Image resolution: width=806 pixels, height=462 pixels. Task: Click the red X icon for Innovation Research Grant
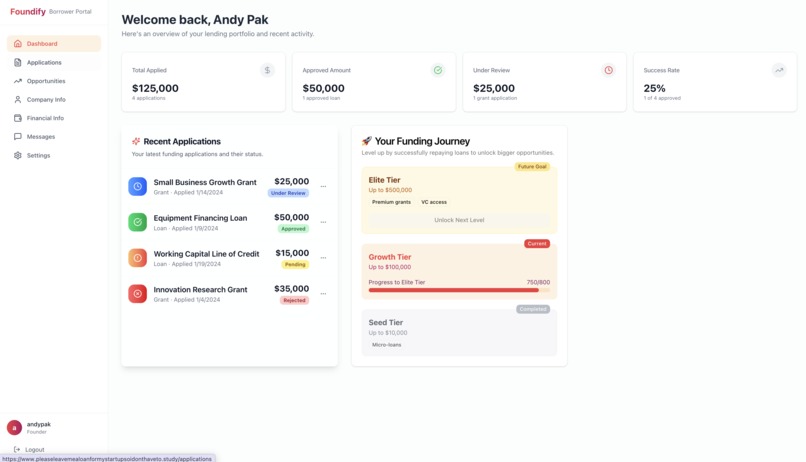click(x=137, y=294)
